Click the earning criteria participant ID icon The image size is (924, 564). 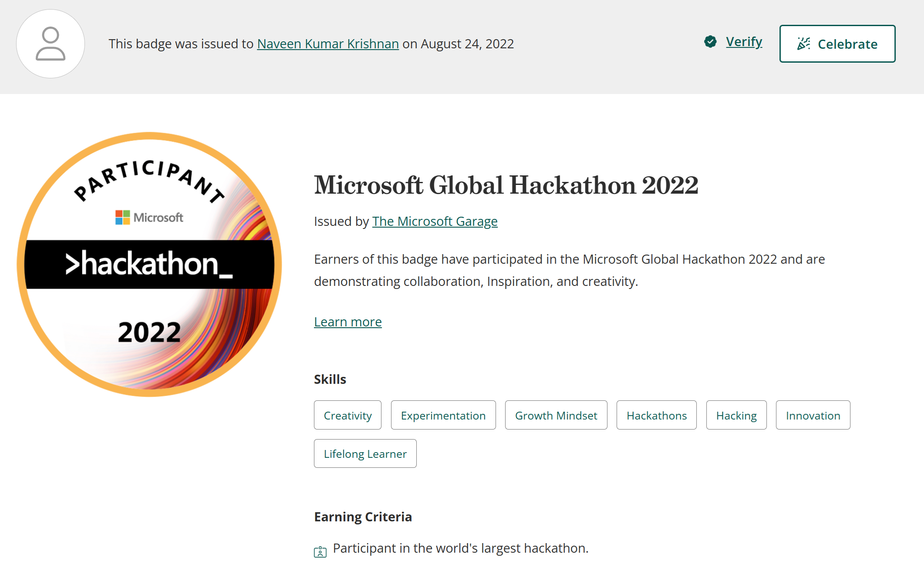coord(320,552)
